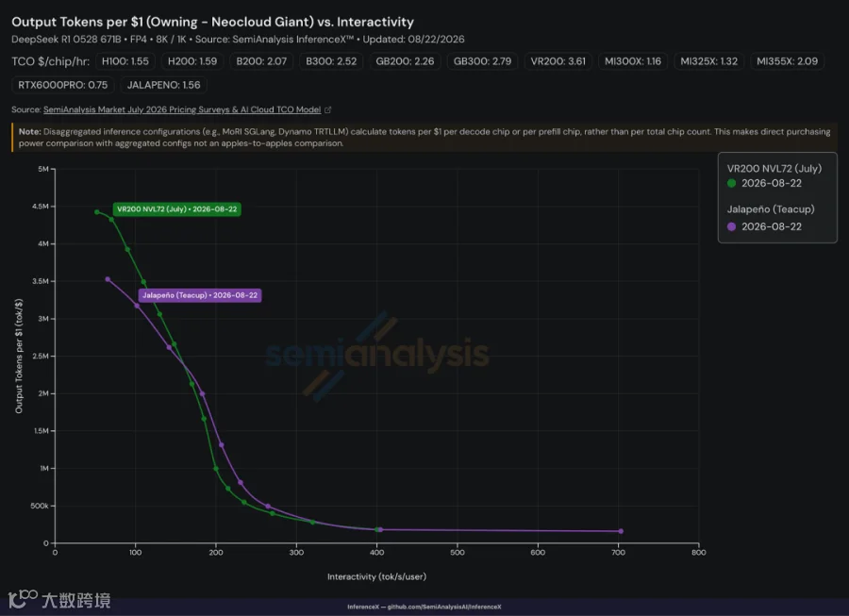The width and height of the screenshot is (849, 616).
Task: Click the green VR200 NVL72 legend dot
Action: (731, 183)
